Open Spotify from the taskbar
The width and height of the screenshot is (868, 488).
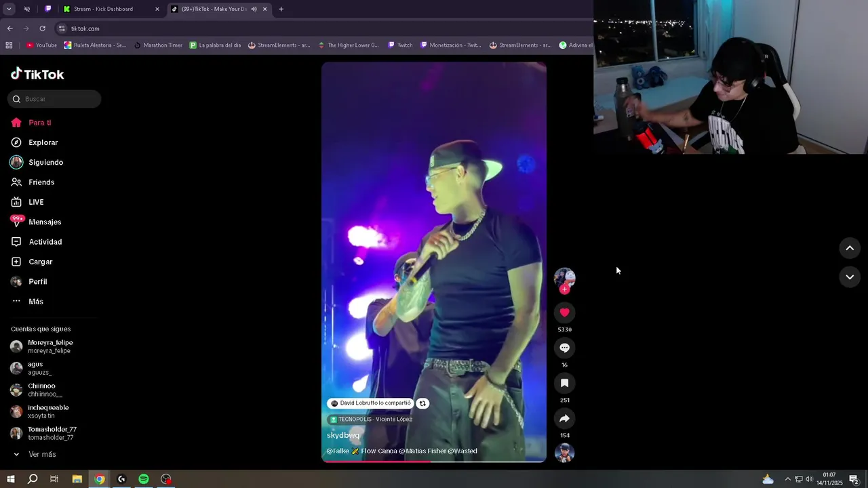pyautogui.click(x=144, y=479)
